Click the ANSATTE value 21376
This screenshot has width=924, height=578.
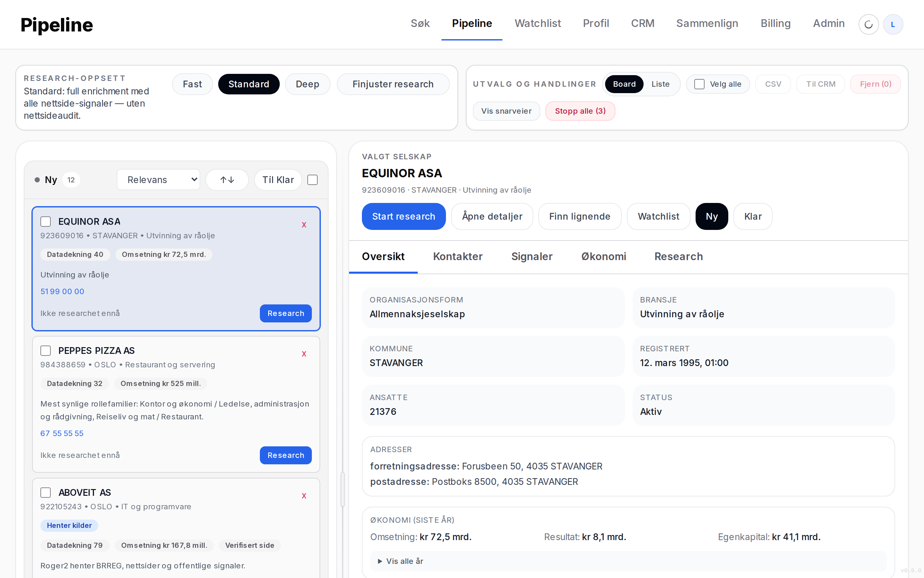point(383,412)
